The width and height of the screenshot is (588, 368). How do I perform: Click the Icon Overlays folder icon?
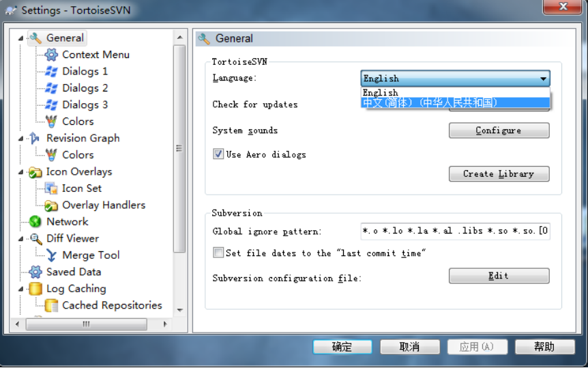click(35, 172)
